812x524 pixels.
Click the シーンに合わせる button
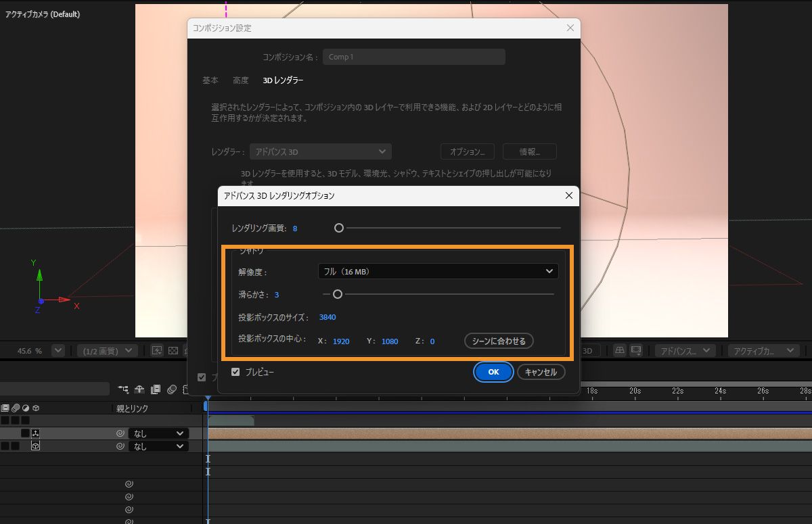click(x=499, y=341)
